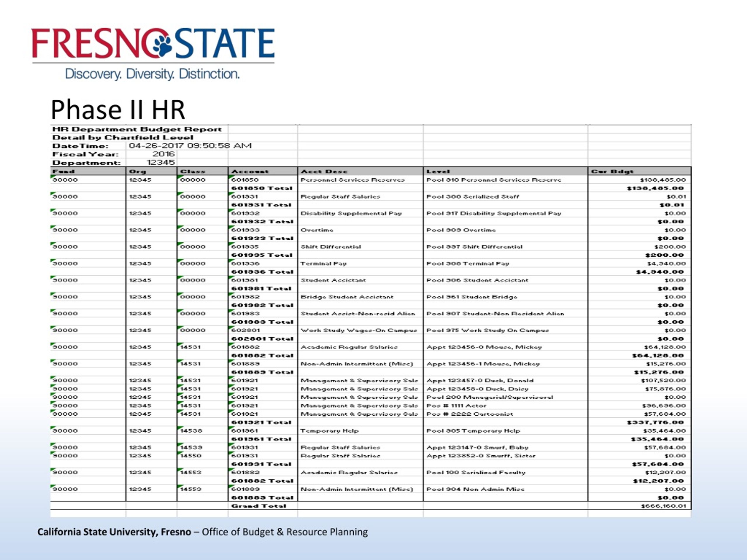Click the '601982 Total' row label
The width and height of the screenshot is (747, 560).
[x=262, y=305]
